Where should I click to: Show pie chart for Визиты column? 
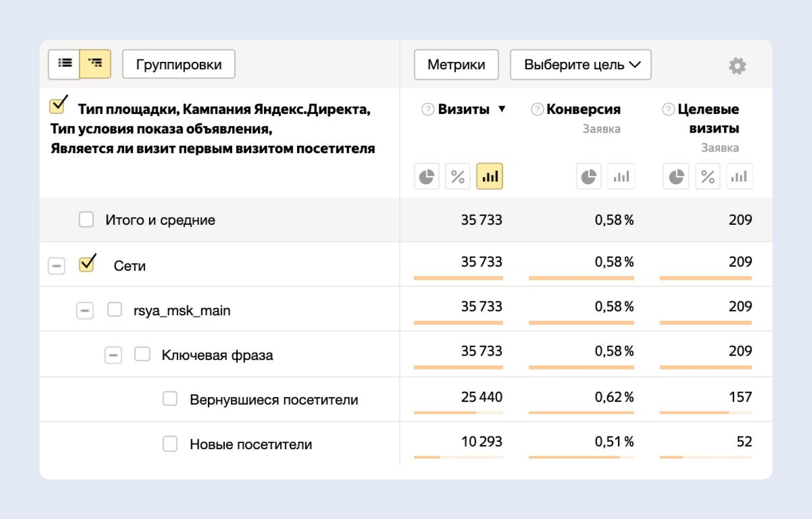pyautogui.click(x=427, y=176)
